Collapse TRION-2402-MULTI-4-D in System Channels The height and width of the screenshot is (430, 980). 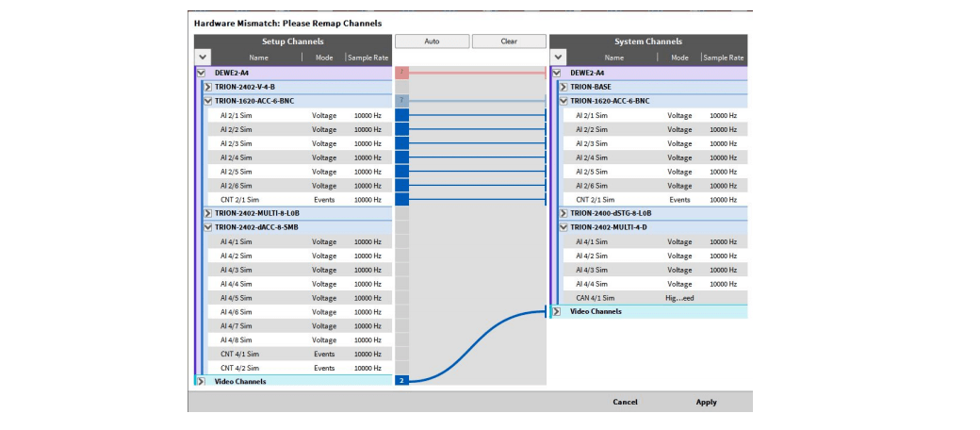563,227
